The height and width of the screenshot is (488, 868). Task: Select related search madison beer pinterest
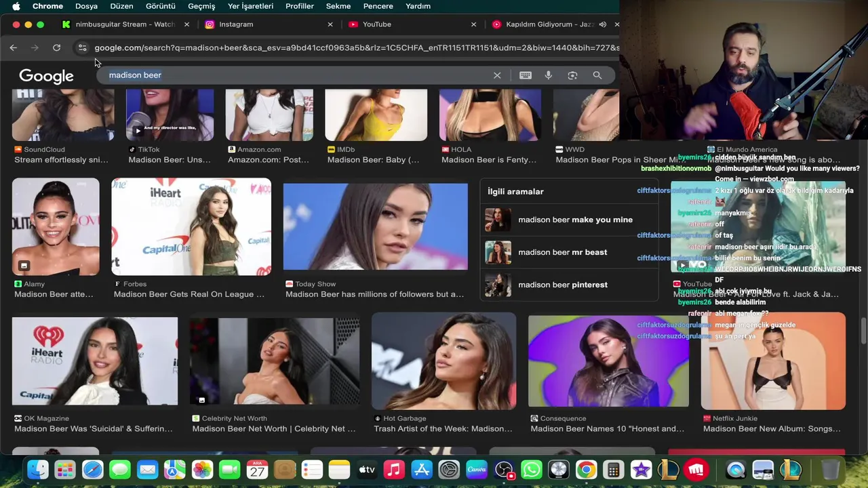(x=568, y=285)
